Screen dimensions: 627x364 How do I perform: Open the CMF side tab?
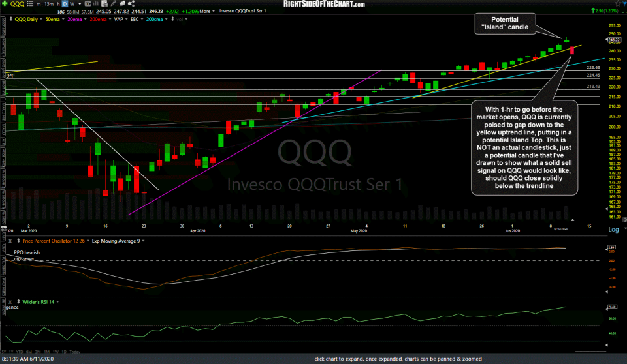pyautogui.click(x=4, y=237)
